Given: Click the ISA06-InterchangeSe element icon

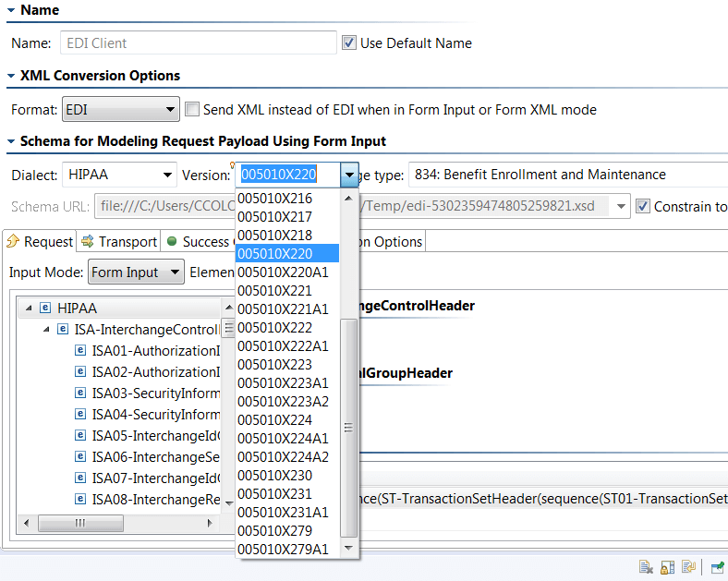Looking at the screenshot, I should [x=80, y=456].
